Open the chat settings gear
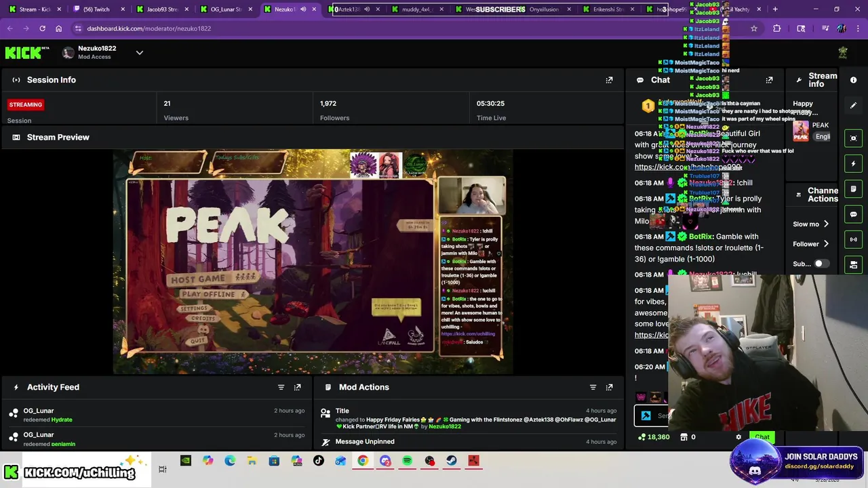 tap(738, 437)
